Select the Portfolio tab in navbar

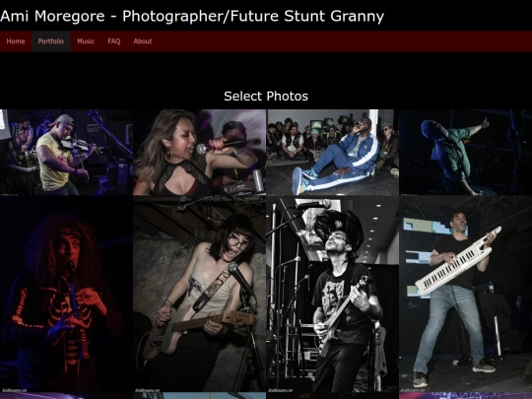pyautogui.click(x=51, y=41)
